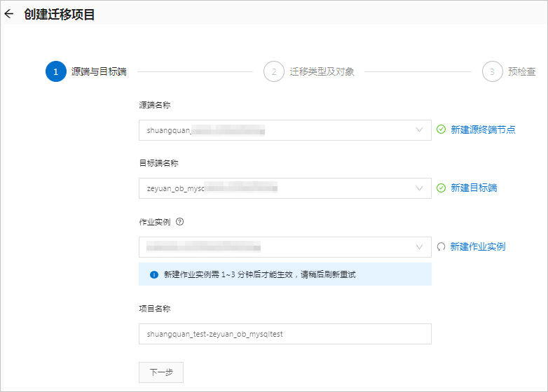
Task: Click the 目标端名称 field label
Action: pos(158,163)
